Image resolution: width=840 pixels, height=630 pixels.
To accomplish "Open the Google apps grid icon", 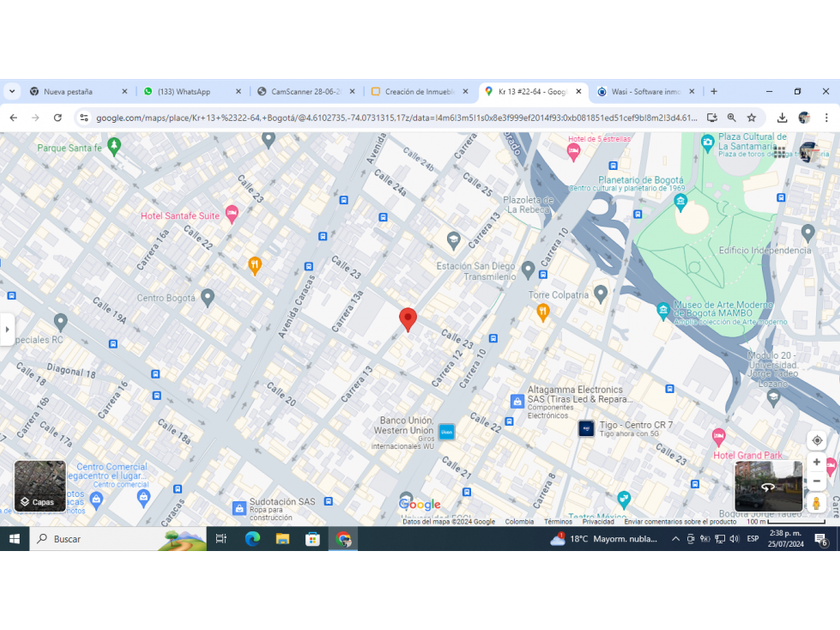I will tap(779, 152).
